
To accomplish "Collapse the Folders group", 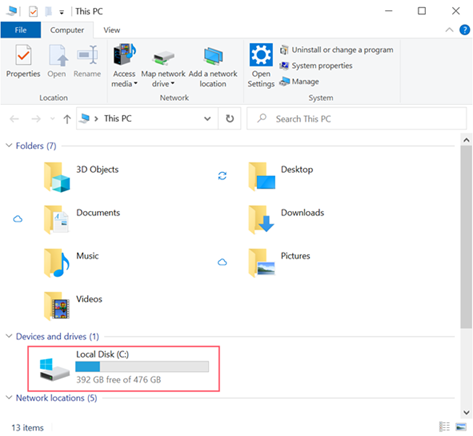I will coord(9,146).
